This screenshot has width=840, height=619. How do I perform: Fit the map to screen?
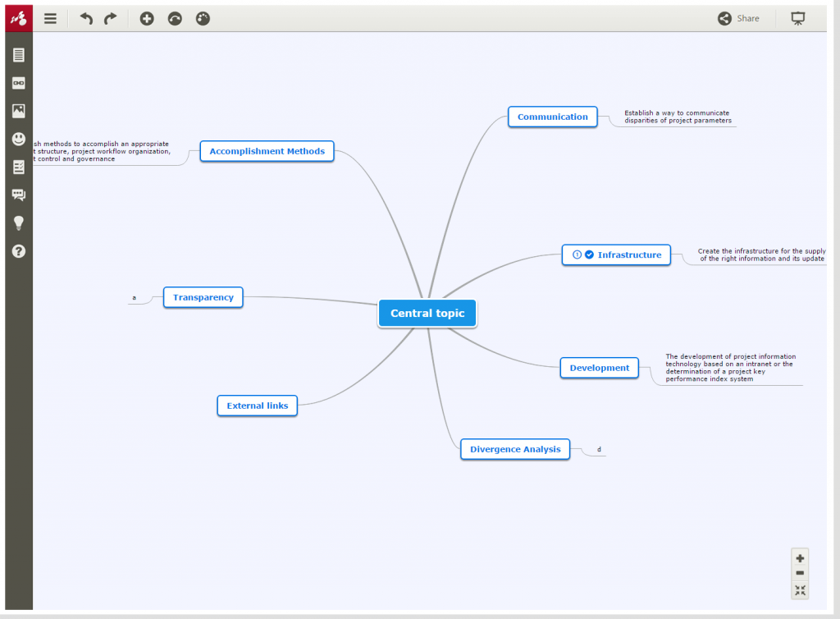[800, 590]
